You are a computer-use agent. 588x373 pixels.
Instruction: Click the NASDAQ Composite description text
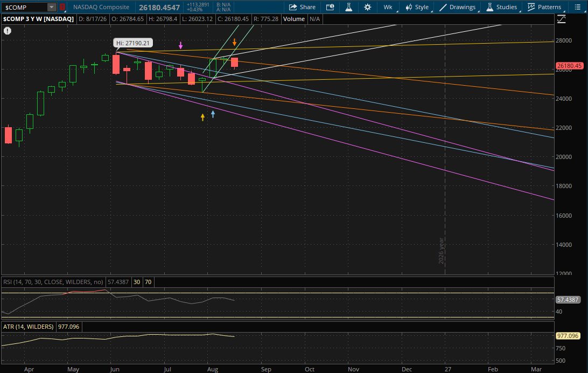pyautogui.click(x=101, y=7)
